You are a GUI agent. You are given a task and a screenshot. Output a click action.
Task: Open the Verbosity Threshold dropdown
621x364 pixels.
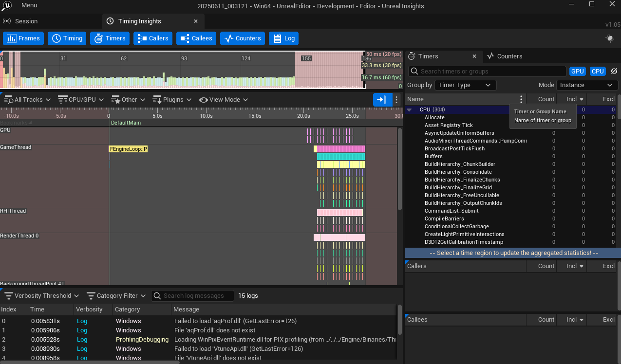click(x=41, y=296)
